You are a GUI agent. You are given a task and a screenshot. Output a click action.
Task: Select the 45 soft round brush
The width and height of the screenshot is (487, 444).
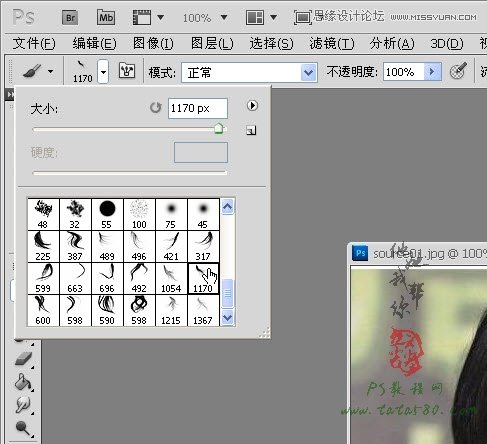pos(203,214)
